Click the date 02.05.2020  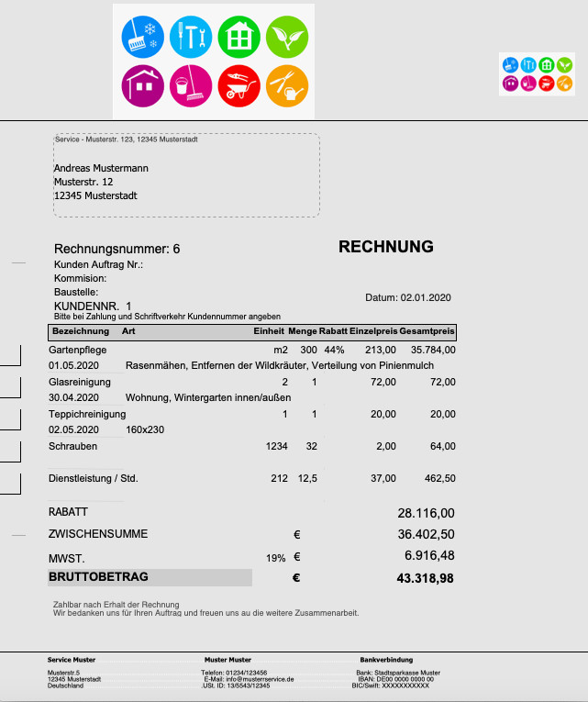tap(73, 429)
